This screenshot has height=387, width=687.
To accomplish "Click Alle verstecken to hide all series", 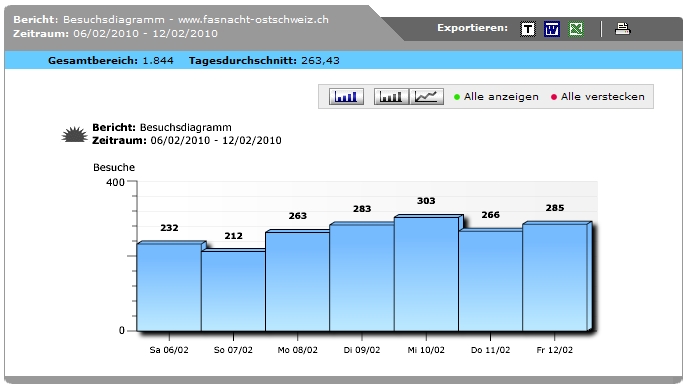I will pyautogui.click(x=597, y=97).
